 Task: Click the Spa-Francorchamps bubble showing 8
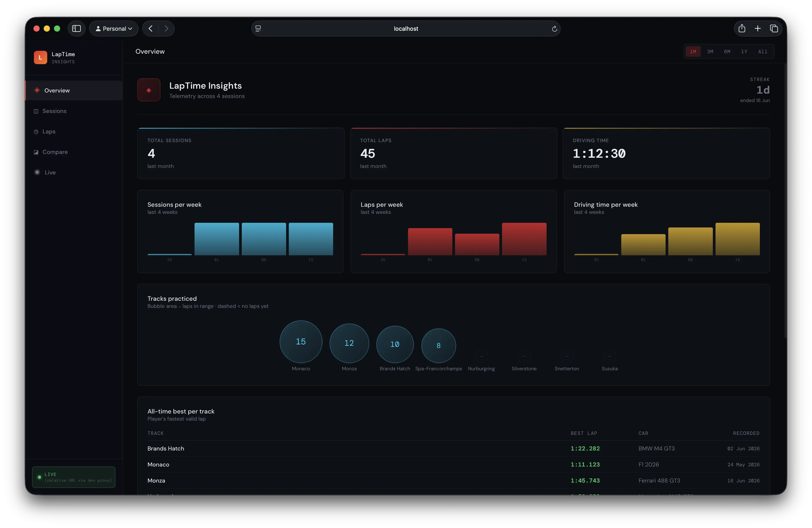pyautogui.click(x=438, y=346)
